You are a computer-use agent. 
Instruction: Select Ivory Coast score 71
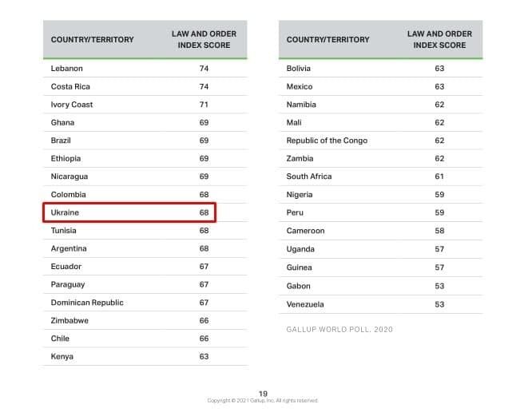pyautogui.click(x=204, y=105)
